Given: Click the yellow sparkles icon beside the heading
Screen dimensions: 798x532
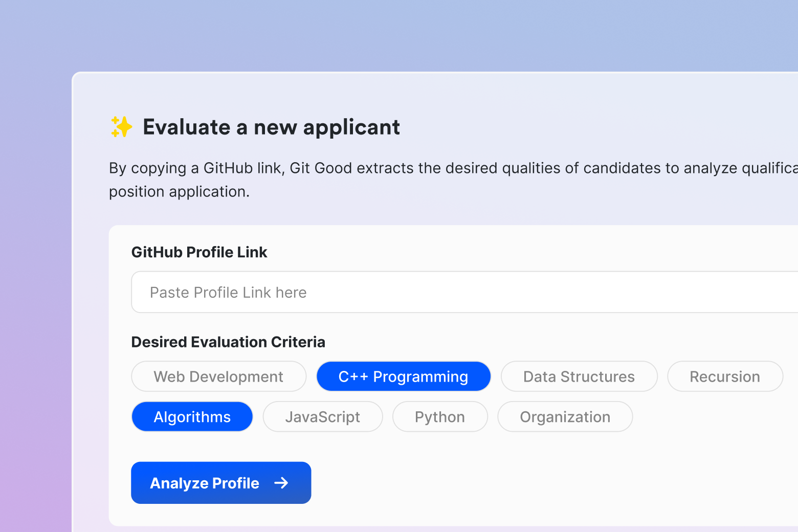Looking at the screenshot, I should (121, 127).
